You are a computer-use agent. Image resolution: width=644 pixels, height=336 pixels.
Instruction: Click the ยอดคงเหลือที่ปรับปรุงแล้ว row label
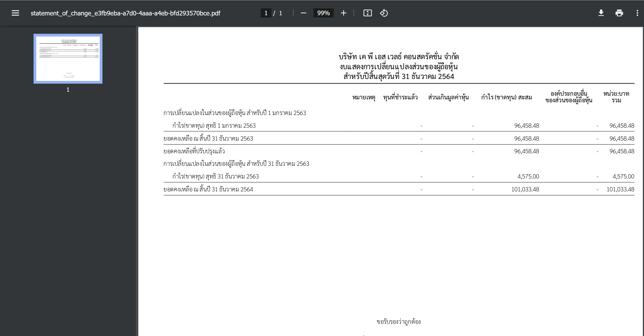pos(194,151)
